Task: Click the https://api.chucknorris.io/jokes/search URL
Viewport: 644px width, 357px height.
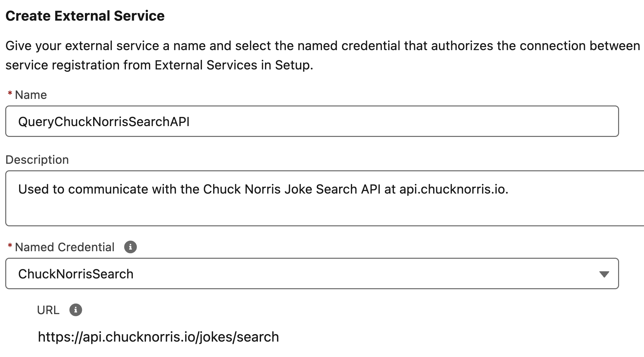Action: (158, 337)
